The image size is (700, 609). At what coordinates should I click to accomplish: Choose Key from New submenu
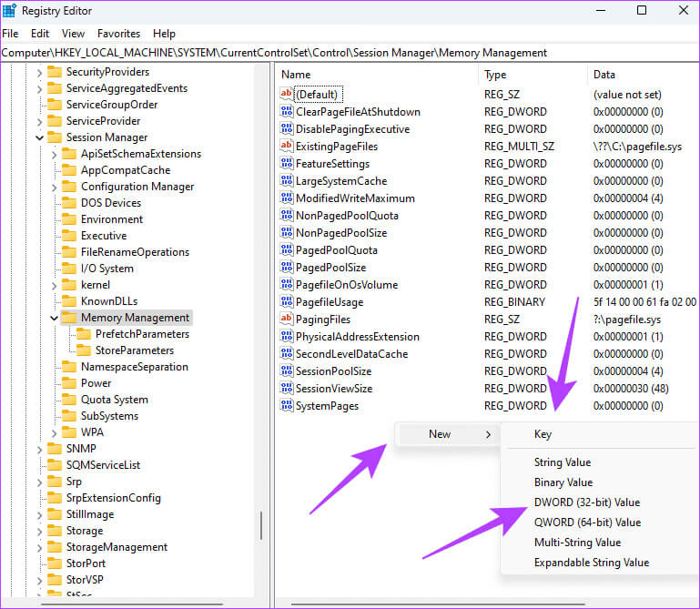point(543,434)
